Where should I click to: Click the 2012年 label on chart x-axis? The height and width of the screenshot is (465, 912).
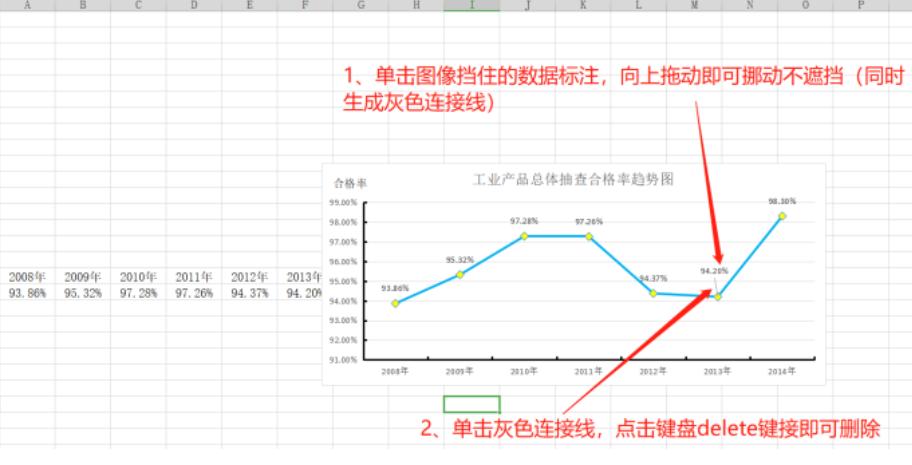point(653,371)
